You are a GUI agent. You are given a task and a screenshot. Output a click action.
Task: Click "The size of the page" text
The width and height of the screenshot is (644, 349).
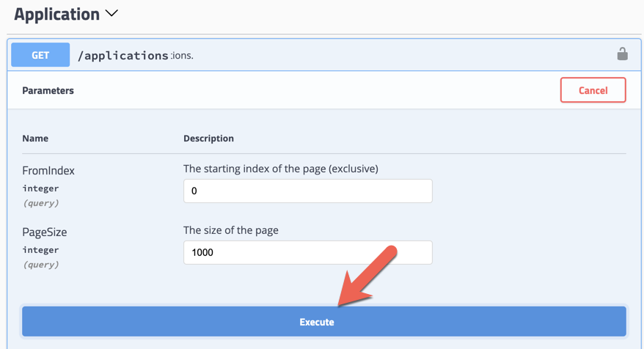point(230,230)
